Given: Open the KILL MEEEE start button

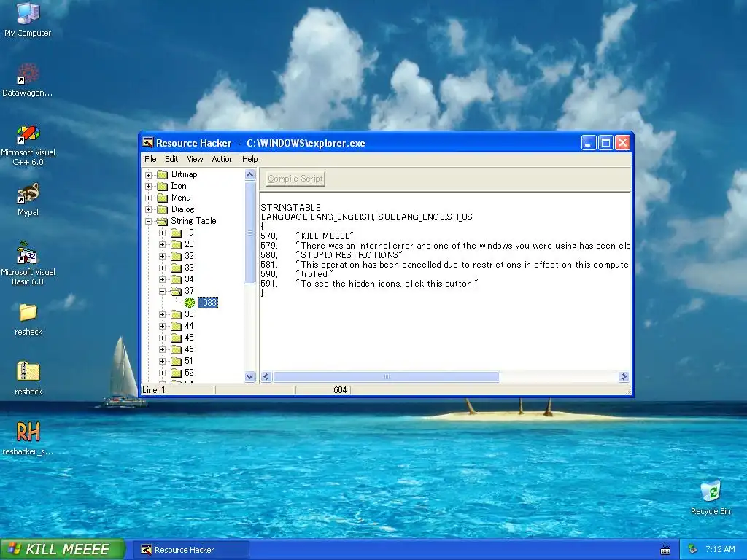Looking at the screenshot, I should pos(63,550).
